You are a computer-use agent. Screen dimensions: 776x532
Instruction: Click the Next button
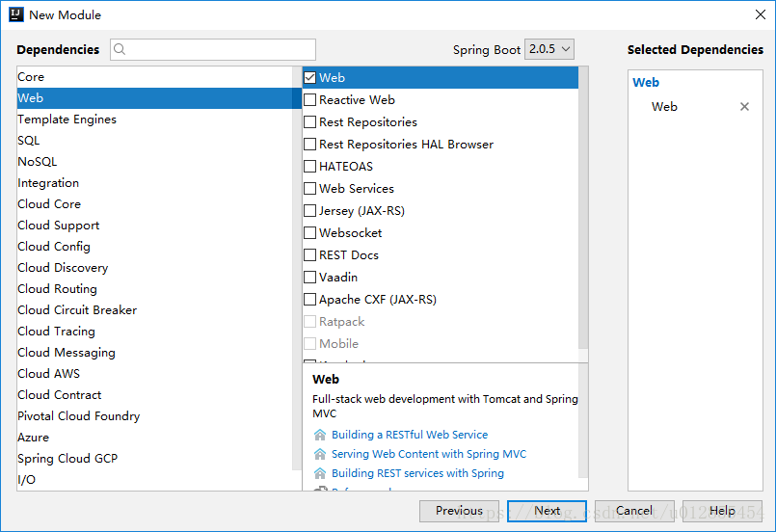click(547, 511)
